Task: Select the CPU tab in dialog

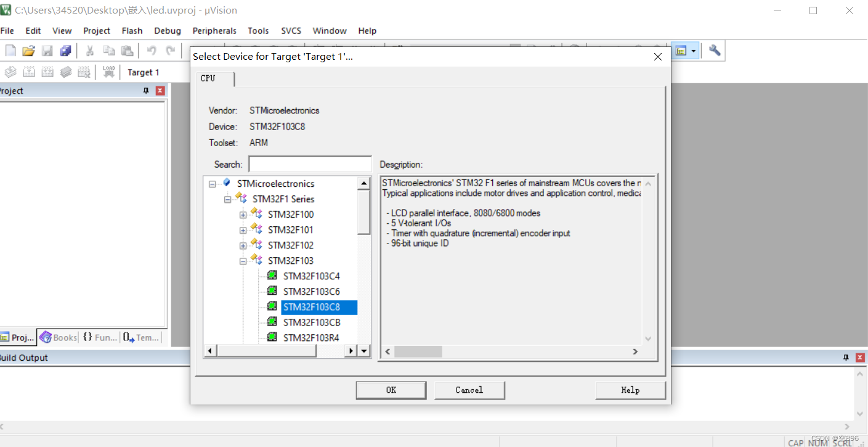Action: [x=215, y=78]
